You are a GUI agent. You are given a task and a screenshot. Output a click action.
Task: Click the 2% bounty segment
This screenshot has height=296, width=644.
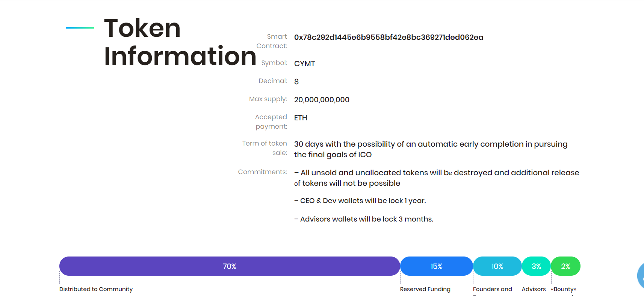(x=565, y=266)
